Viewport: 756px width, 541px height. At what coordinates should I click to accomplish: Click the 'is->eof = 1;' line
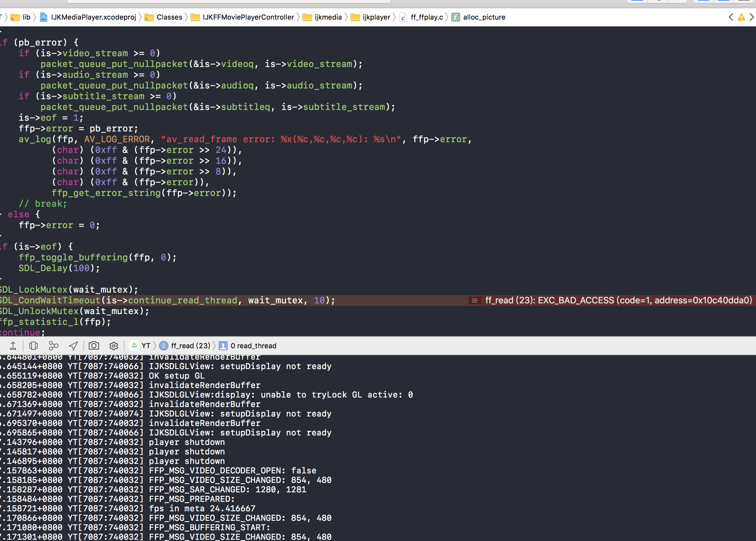point(51,118)
